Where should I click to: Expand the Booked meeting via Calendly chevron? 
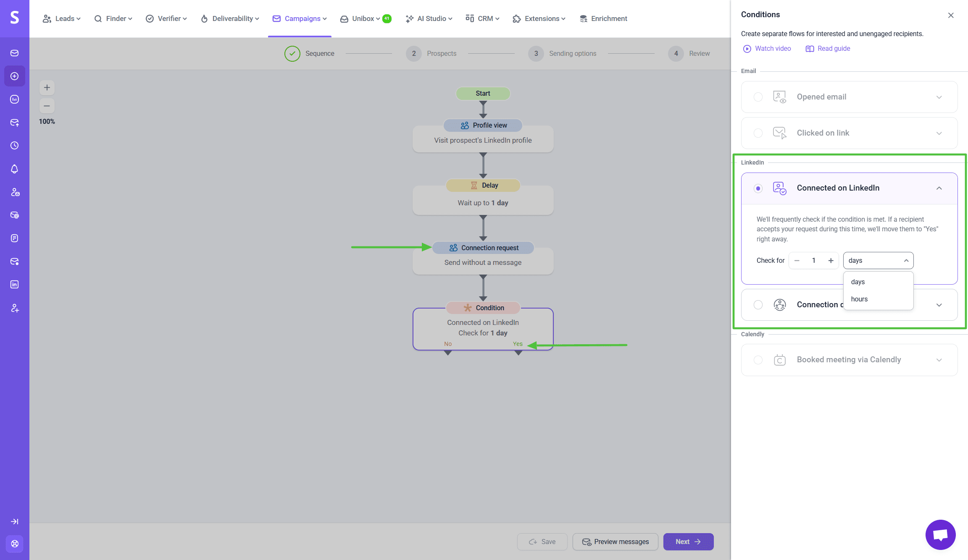pyautogui.click(x=939, y=360)
